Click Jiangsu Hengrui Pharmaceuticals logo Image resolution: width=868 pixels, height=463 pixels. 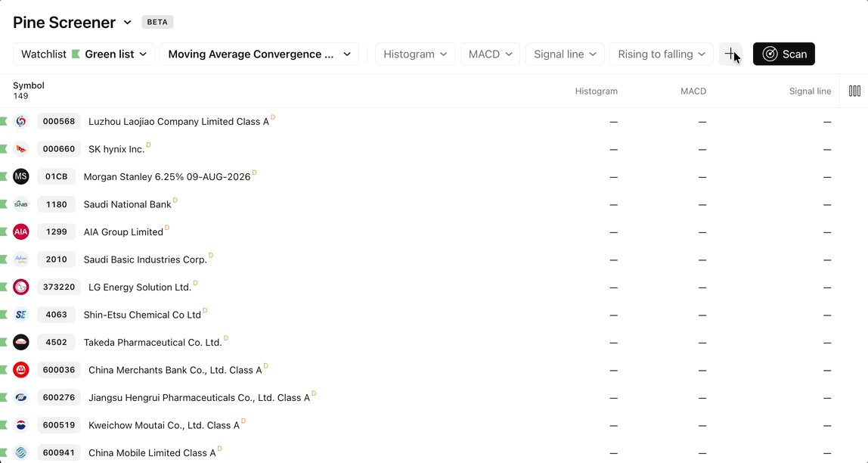click(21, 397)
